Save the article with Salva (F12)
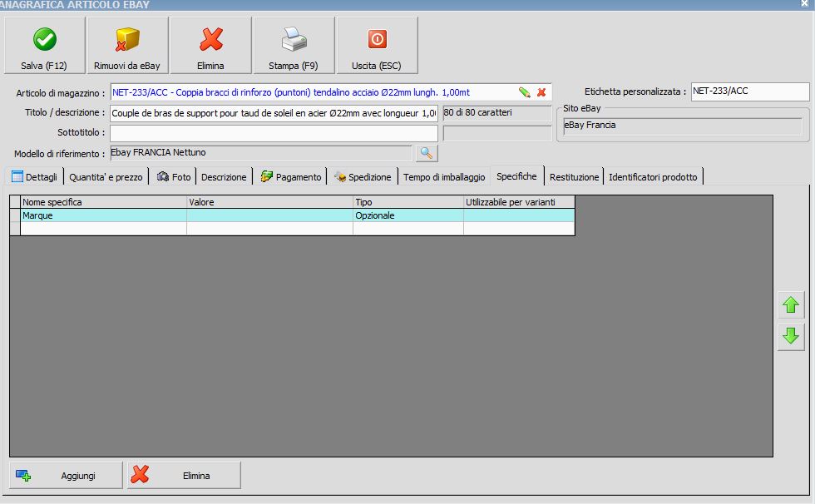Screen dimensions: 815x504 point(44,46)
